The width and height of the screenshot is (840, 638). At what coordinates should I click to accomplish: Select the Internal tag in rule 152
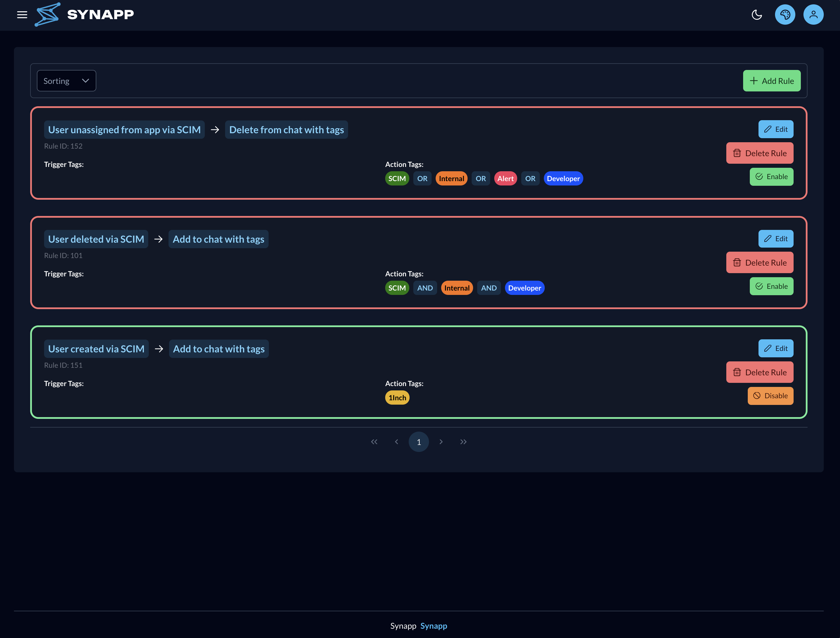point(451,179)
